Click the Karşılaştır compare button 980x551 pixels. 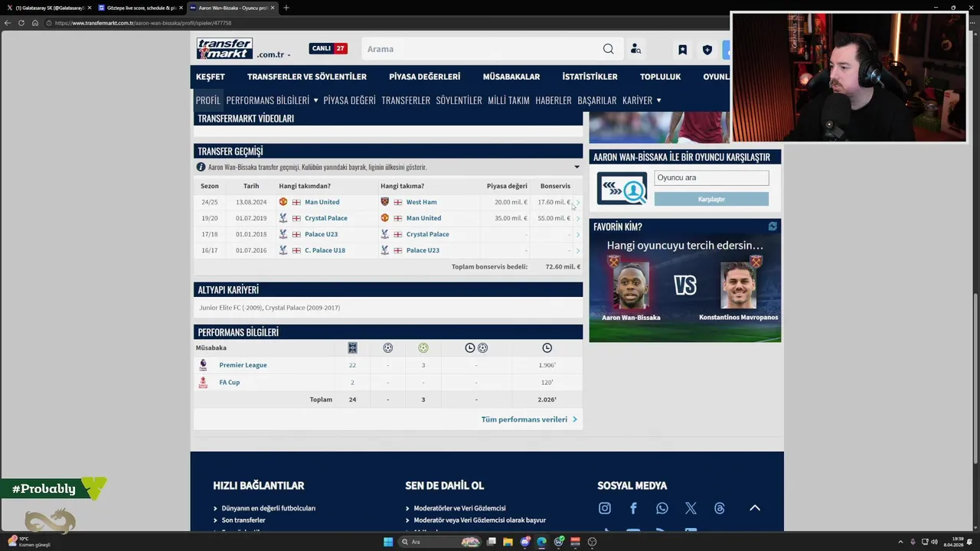(711, 199)
